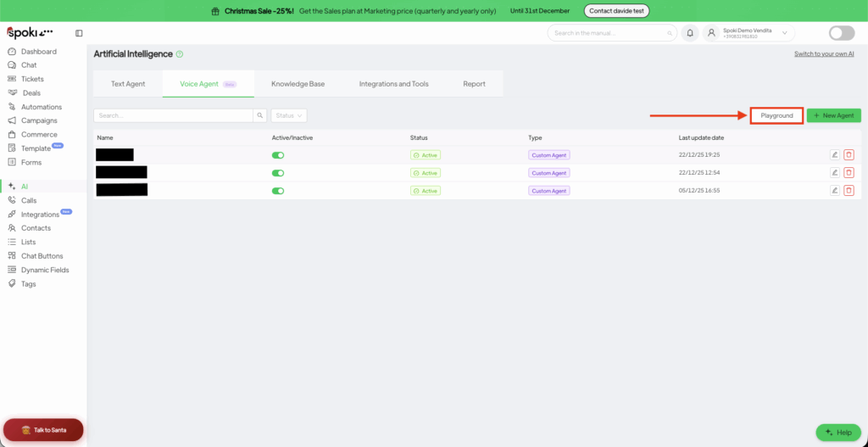Toggle the first agent active switch
The width and height of the screenshot is (868, 447).
(x=278, y=155)
